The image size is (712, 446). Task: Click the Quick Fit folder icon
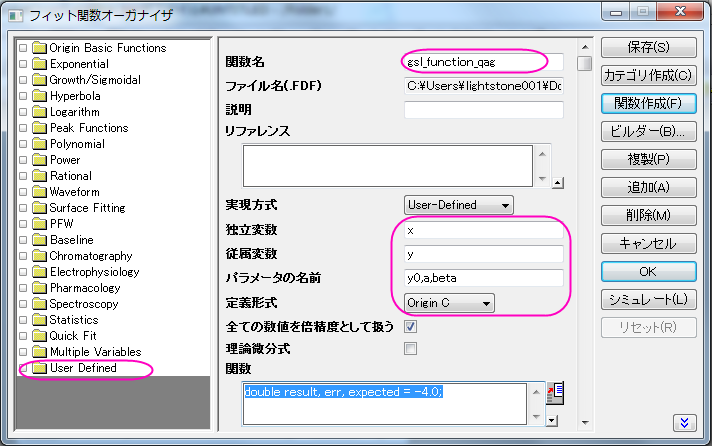[x=40, y=336]
